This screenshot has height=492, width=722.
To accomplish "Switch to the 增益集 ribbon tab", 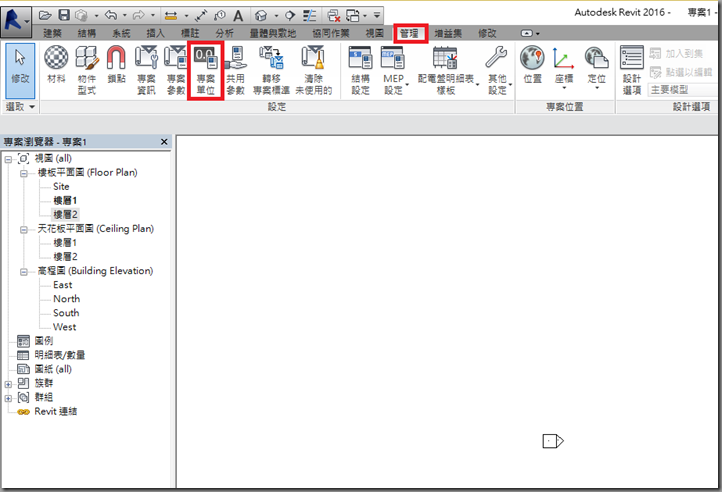I will pos(448,33).
